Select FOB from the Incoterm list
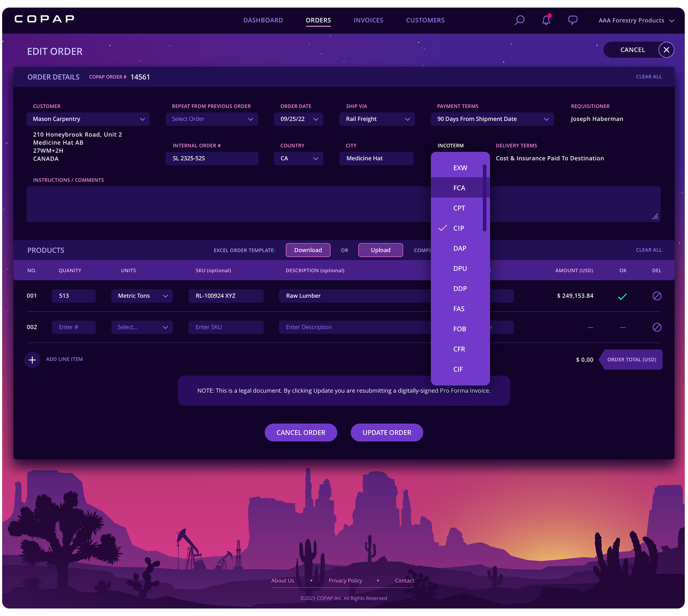 pyautogui.click(x=460, y=329)
